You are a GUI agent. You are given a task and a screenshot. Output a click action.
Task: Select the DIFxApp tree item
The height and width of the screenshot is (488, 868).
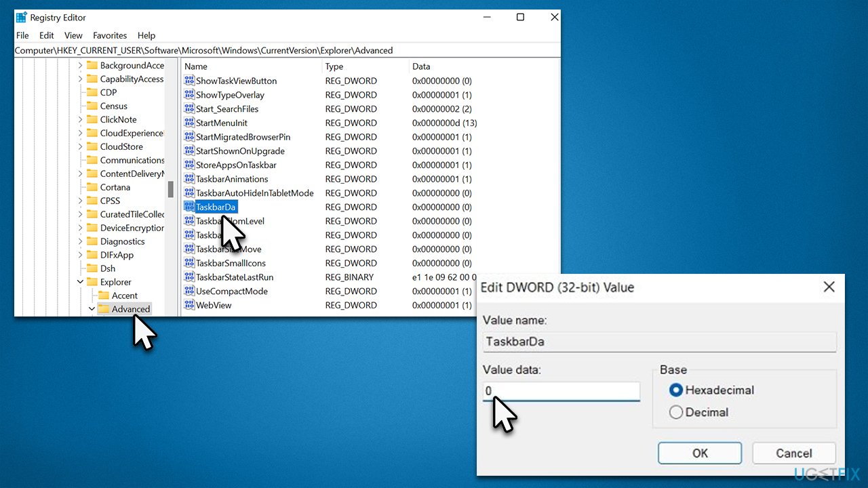click(117, 255)
